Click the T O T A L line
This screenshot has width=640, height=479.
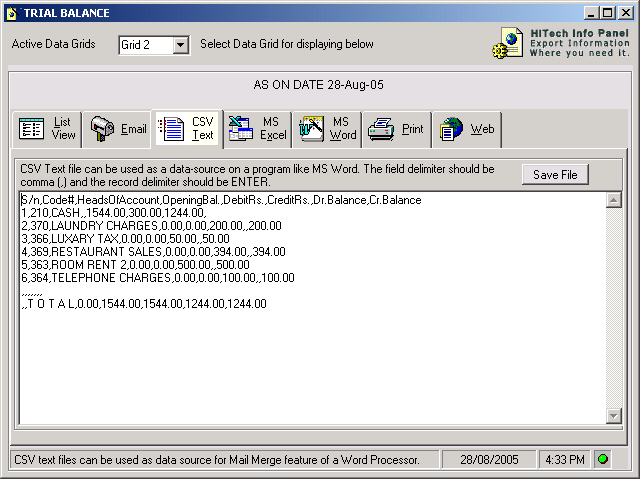pyautogui.click(x=144, y=304)
